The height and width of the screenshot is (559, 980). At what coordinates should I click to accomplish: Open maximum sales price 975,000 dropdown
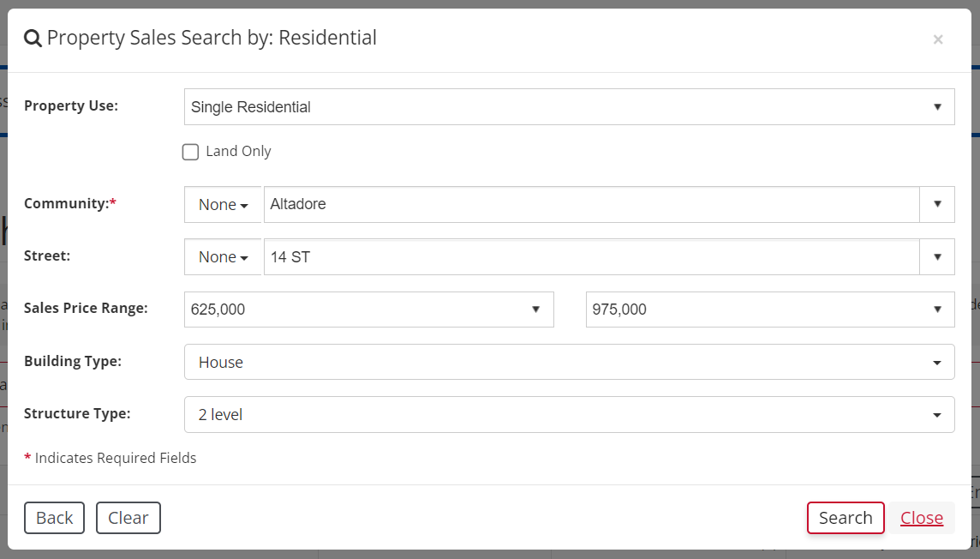pyautogui.click(x=770, y=310)
